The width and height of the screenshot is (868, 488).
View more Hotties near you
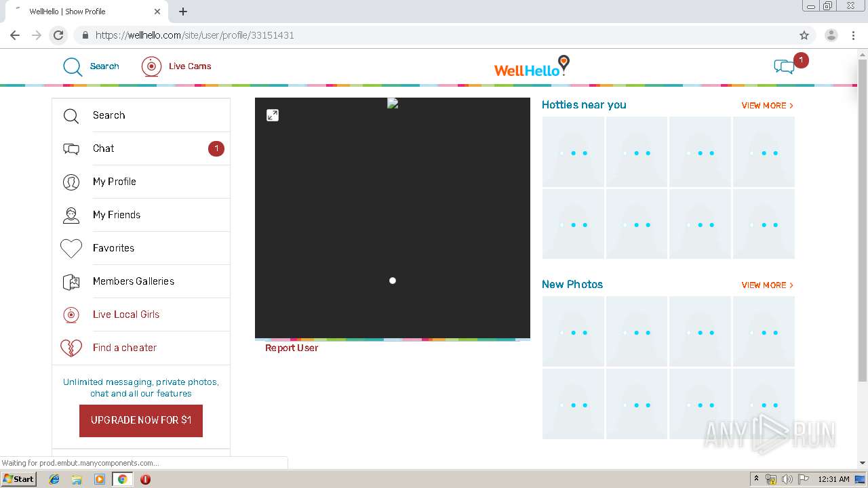point(768,106)
